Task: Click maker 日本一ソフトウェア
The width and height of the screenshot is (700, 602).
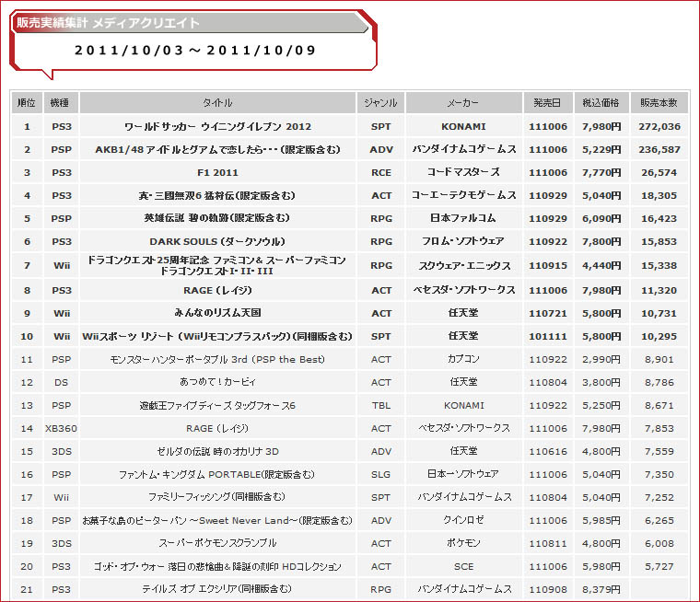Action: tap(464, 474)
